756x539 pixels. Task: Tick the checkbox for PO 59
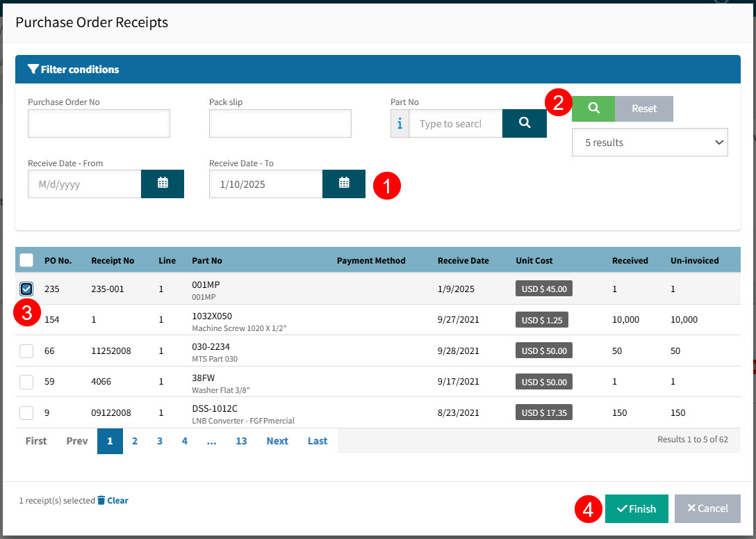click(26, 381)
